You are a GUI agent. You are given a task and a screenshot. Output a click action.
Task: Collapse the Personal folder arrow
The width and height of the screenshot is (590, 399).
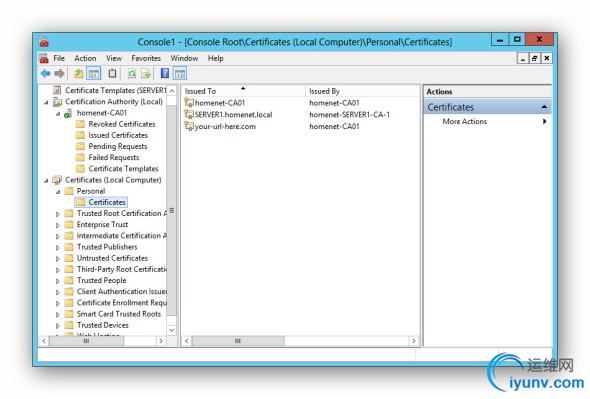click(x=58, y=192)
